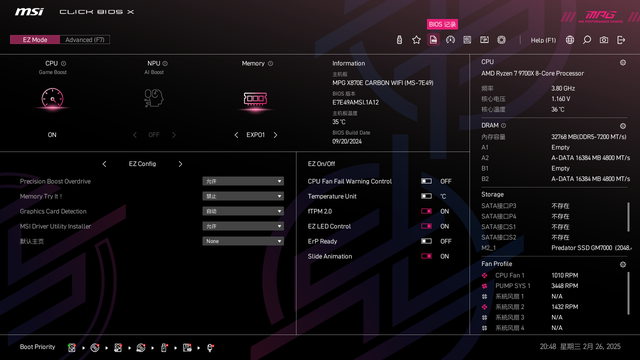
Task: Open Help (F1)
Action: tap(543, 40)
